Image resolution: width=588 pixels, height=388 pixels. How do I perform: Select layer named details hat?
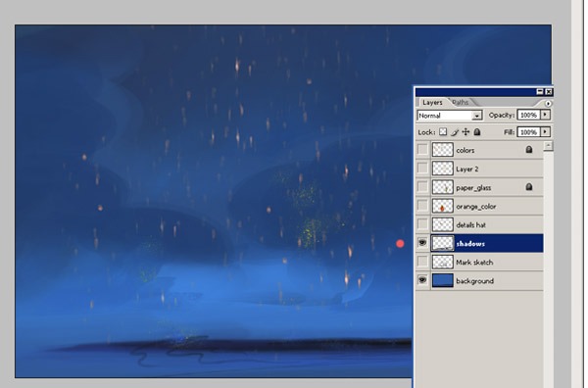pyautogui.click(x=470, y=225)
